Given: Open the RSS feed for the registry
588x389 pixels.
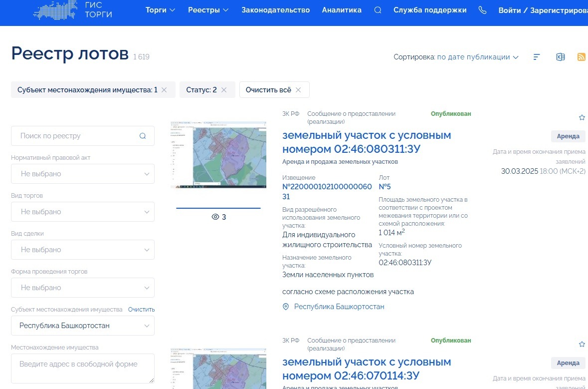Looking at the screenshot, I should (x=582, y=57).
